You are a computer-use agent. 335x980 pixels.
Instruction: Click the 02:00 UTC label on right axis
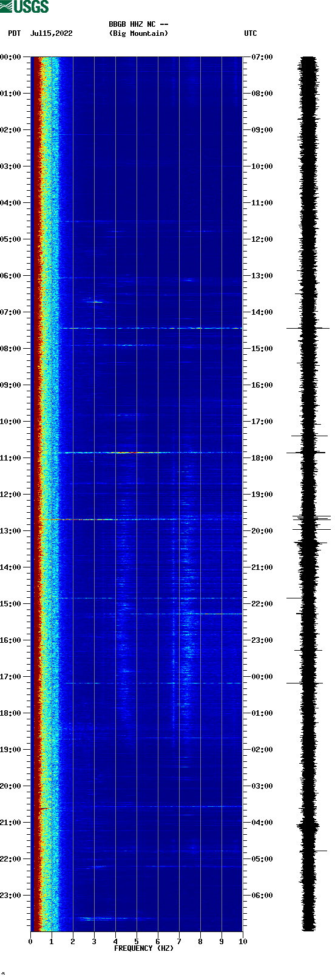262,750
